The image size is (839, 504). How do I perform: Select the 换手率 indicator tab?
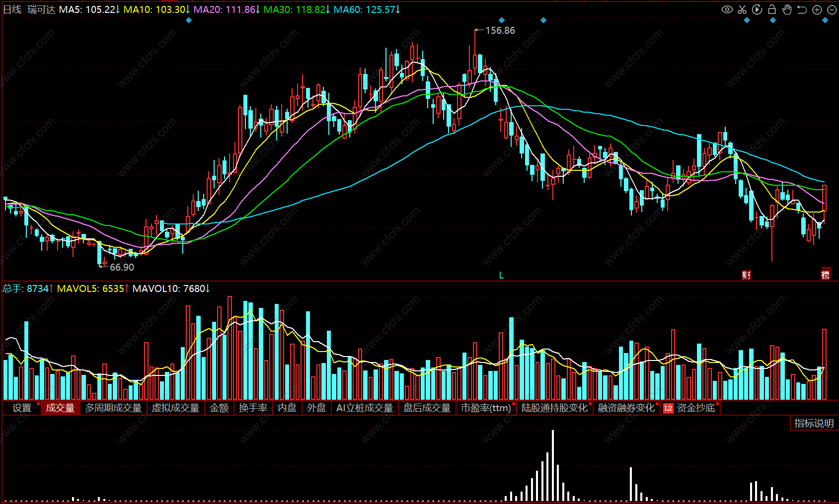coord(253,408)
